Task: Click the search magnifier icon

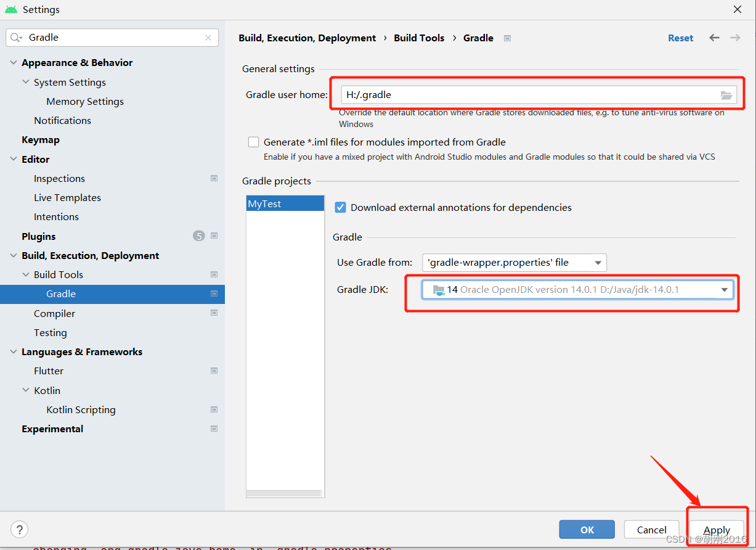Action: click(x=15, y=38)
